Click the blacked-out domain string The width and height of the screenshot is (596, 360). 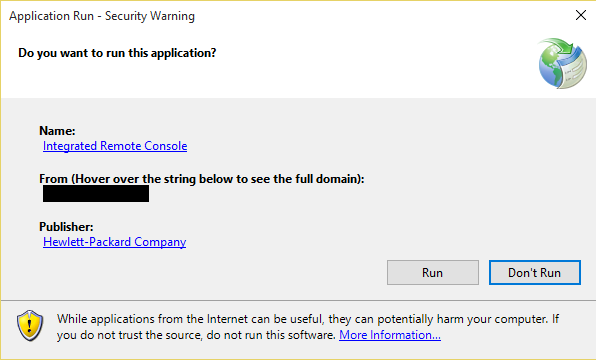coord(96,193)
